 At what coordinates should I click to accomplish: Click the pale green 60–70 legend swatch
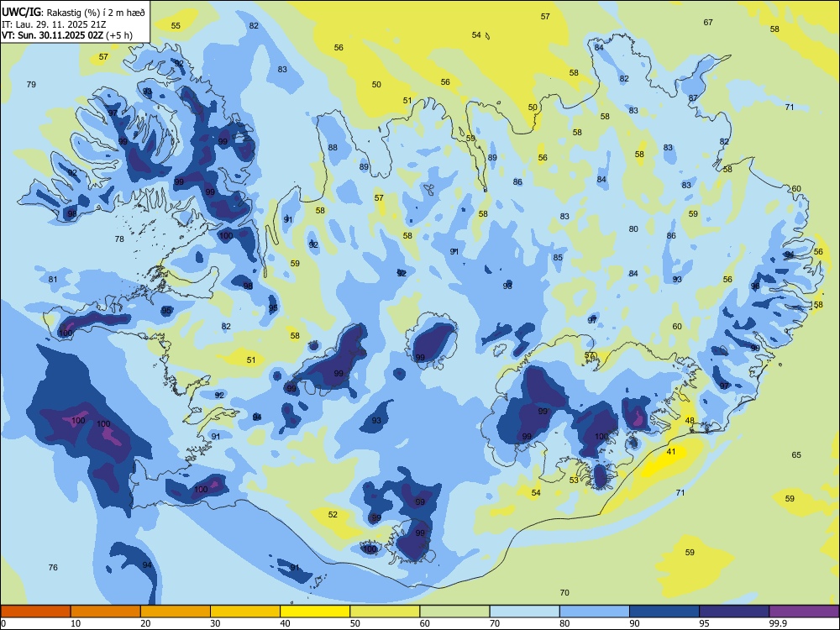[x=454, y=612]
